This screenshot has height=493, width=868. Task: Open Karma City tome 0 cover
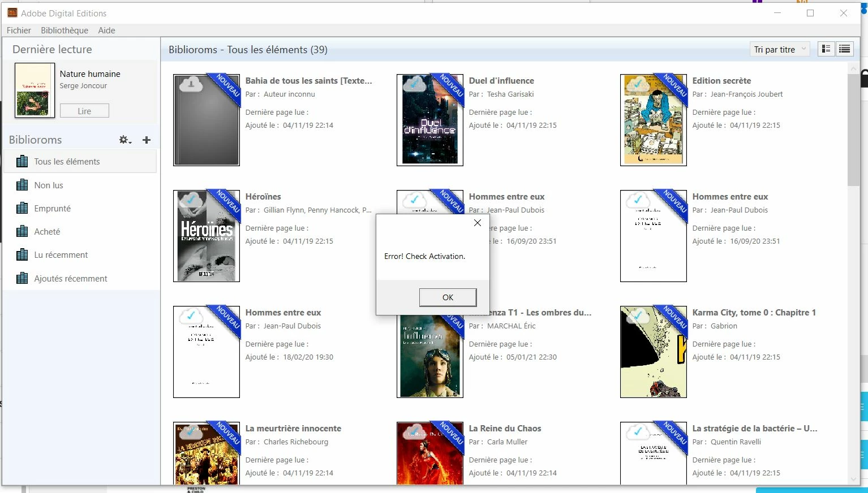pyautogui.click(x=654, y=352)
